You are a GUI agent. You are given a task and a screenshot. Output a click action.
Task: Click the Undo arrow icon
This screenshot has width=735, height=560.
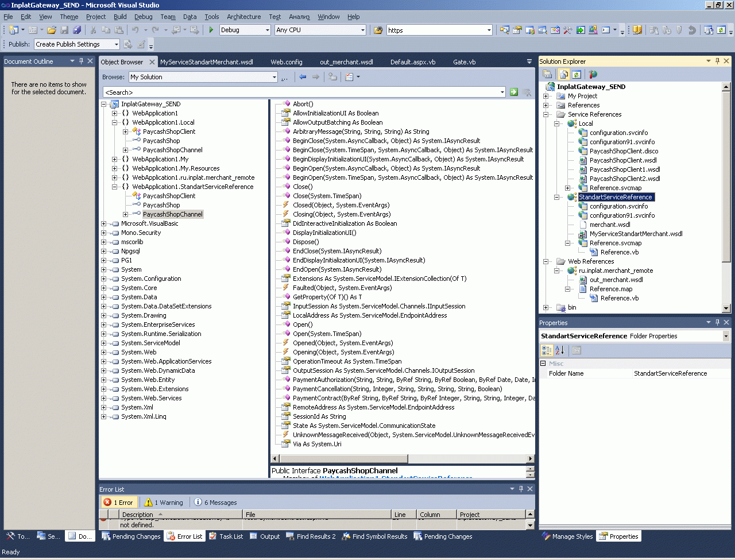(x=136, y=30)
